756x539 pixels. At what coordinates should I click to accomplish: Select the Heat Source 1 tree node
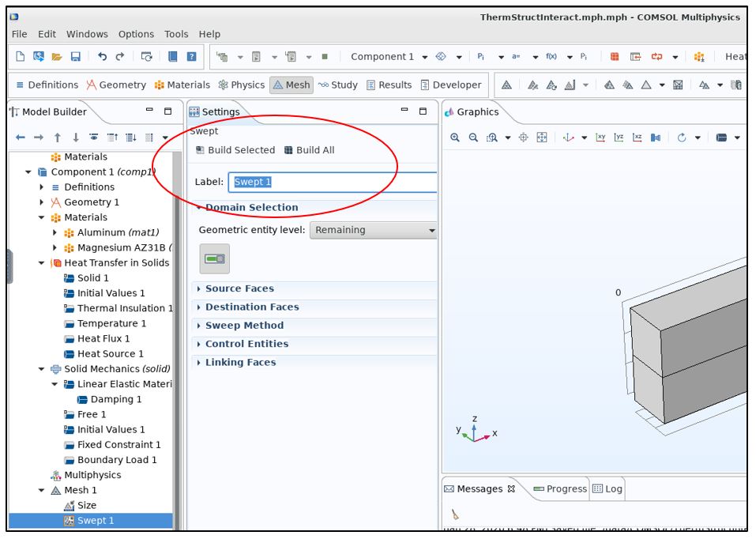[103, 354]
